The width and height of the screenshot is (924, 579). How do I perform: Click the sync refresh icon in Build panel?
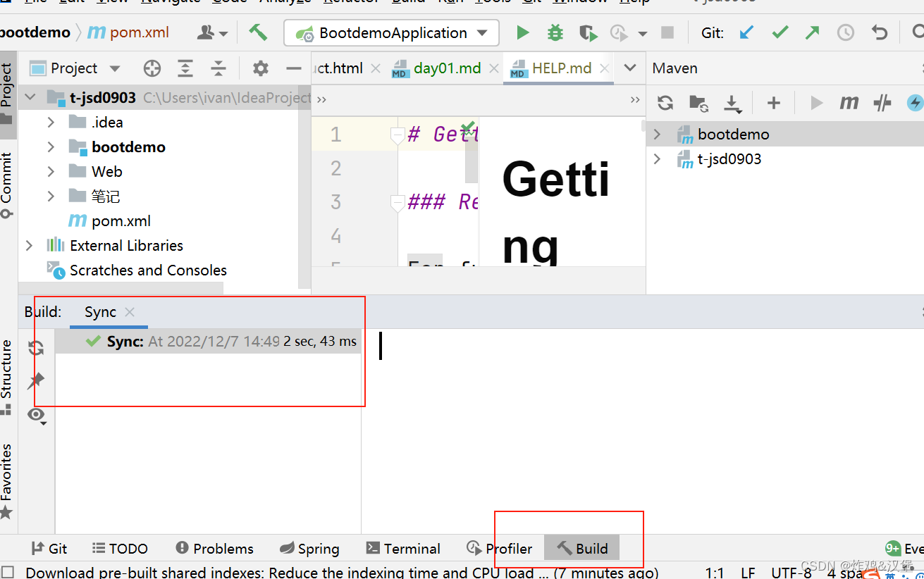[35, 347]
